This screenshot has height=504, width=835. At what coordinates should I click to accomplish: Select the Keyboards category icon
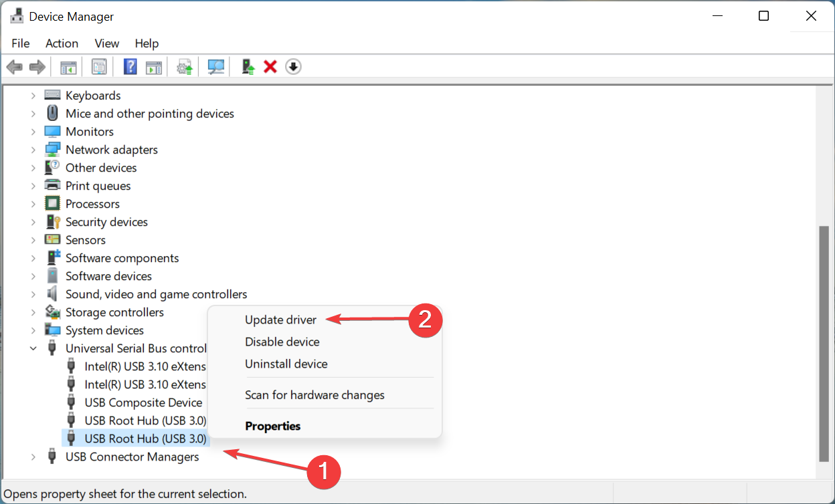[52, 95]
